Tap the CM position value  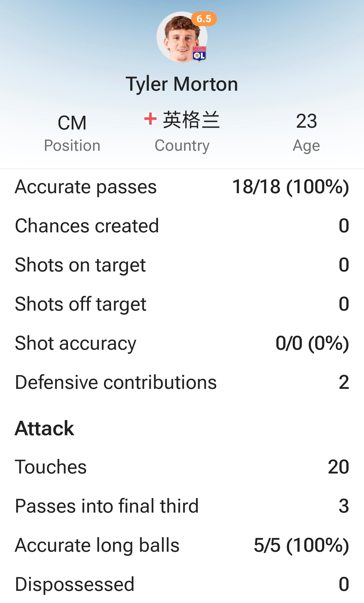click(x=72, y=123)
